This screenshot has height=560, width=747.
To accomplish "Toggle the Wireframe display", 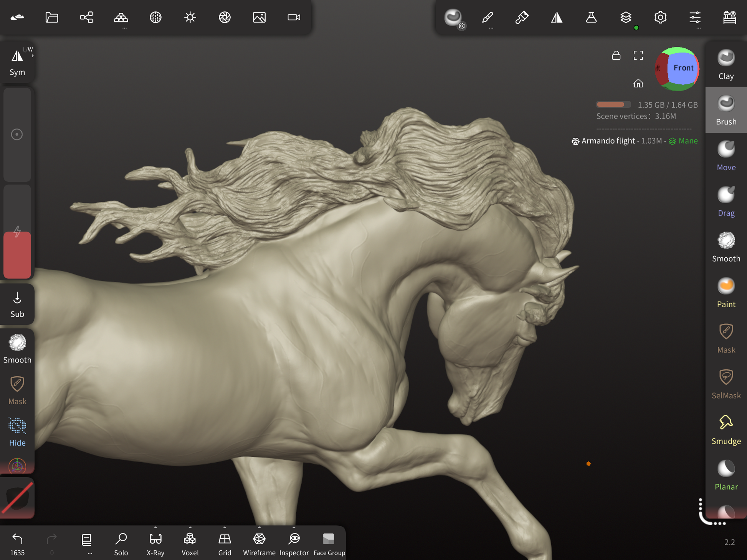I will pos(259,543).
